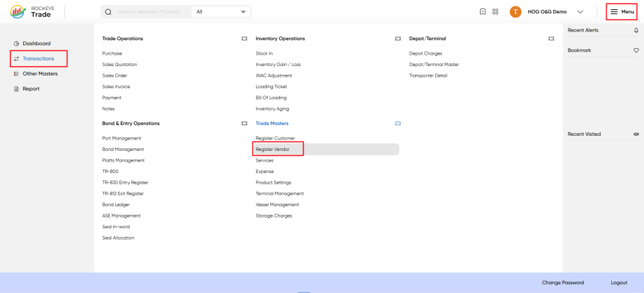Open Product Settings
Screen dimensions: 644x293
[x=274, y=183]
